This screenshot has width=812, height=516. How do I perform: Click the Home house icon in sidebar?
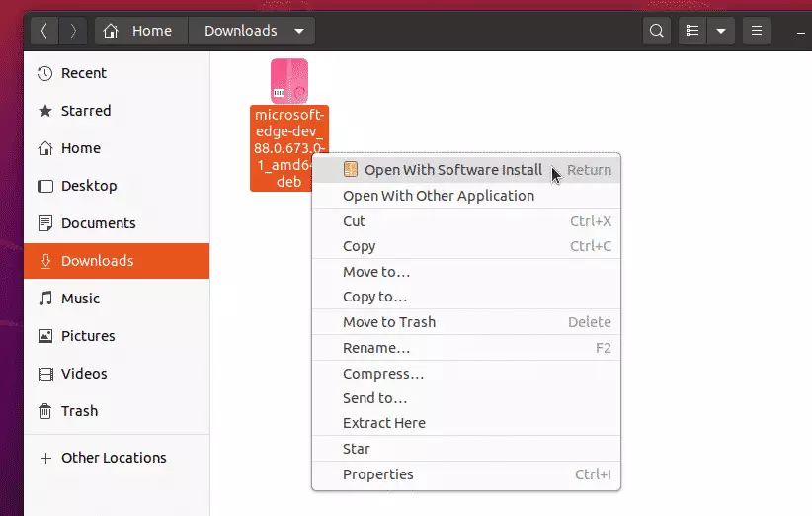(45, 148)
